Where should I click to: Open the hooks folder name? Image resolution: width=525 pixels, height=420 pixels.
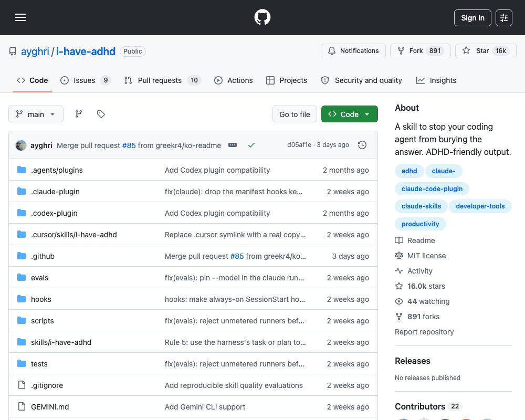(x=41, y=299)
